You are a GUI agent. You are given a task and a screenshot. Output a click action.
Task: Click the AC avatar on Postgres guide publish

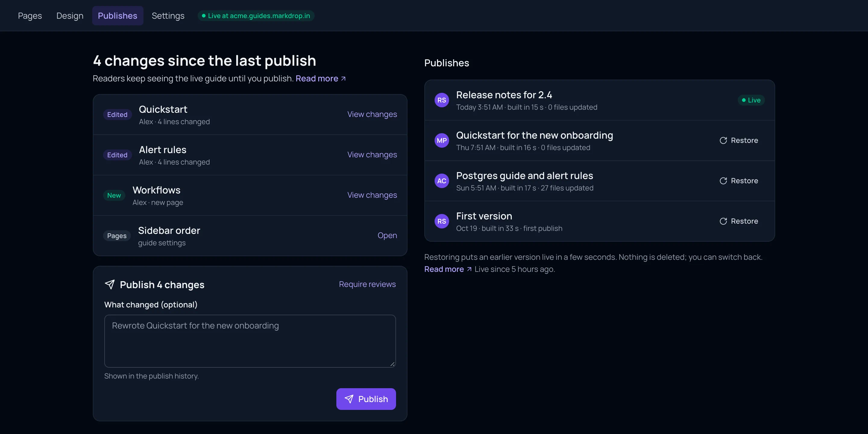tap(442, 181)
